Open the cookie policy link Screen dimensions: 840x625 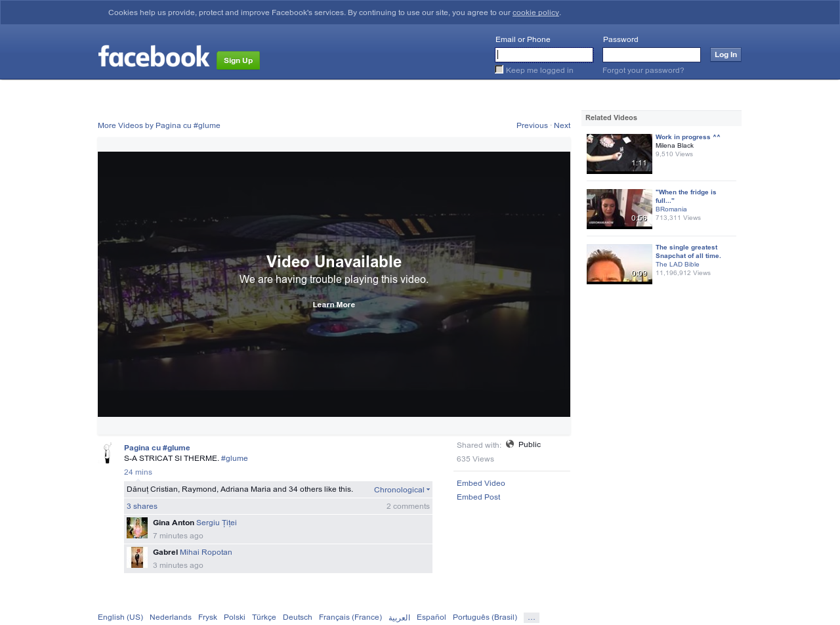535,12
